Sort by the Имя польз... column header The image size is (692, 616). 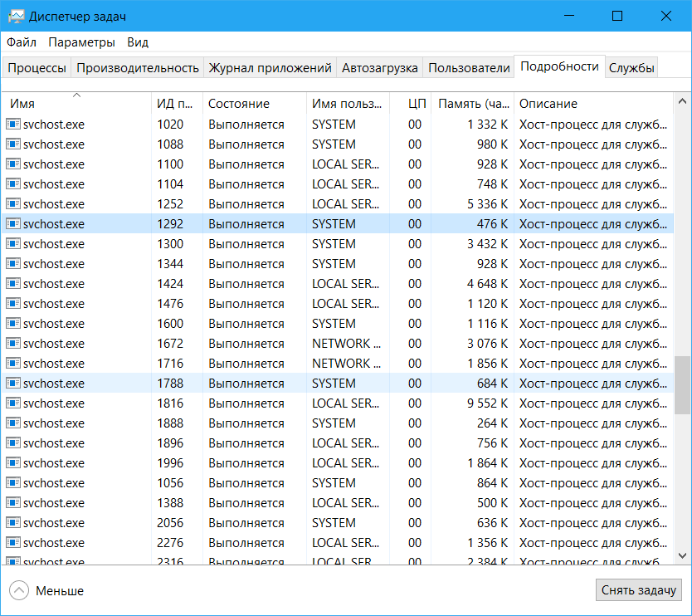(x=348, y=103)
